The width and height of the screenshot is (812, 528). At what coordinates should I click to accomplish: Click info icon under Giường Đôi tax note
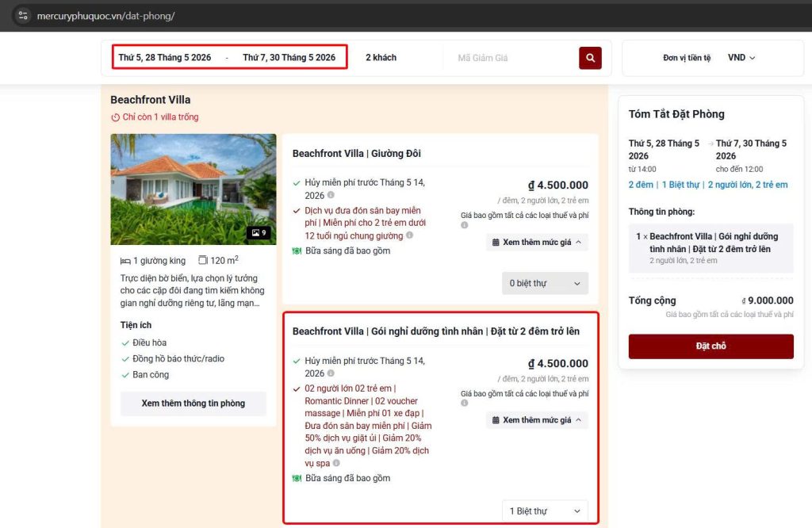[x=465, y=225]
